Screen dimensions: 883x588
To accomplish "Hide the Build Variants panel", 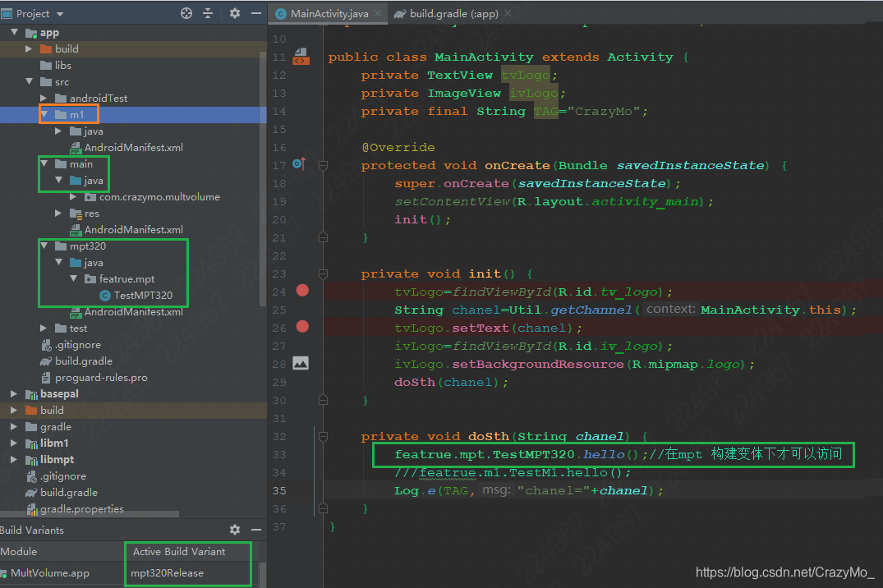I will coord(256,530).
